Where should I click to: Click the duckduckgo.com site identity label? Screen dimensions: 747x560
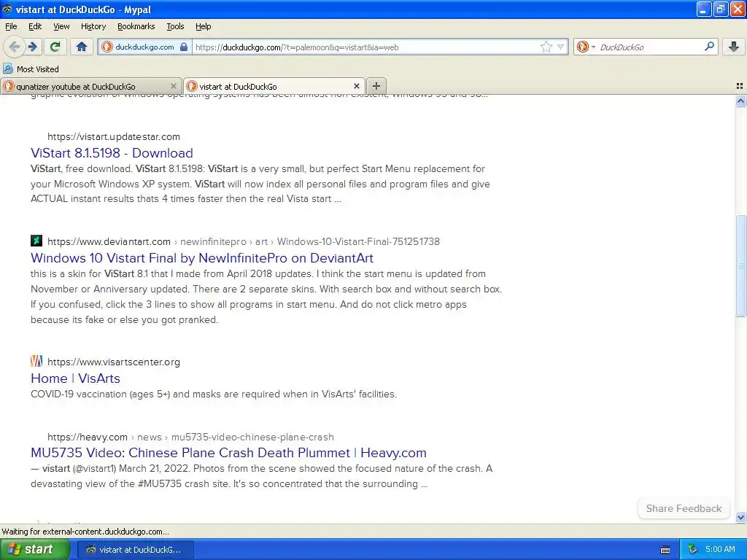[145, 47]
